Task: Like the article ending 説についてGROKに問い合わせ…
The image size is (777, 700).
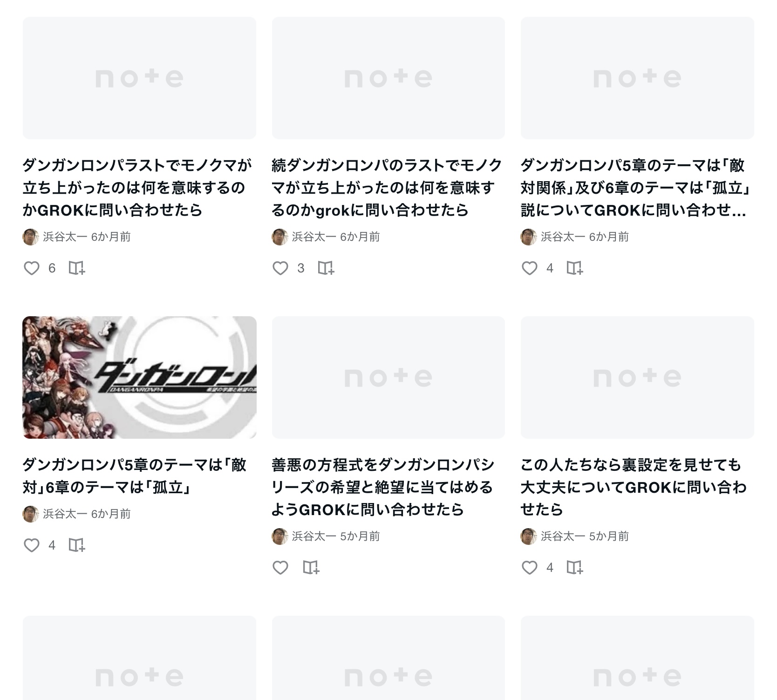Action: 529,268
